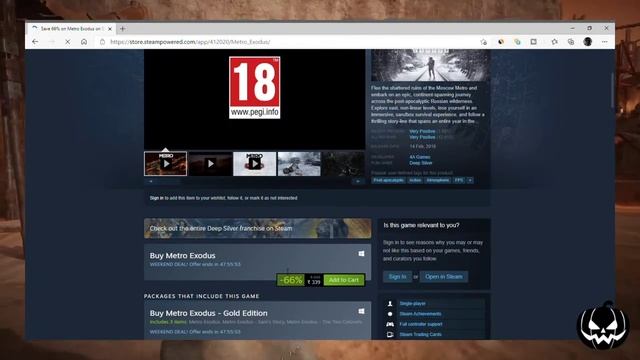640x360 pixels.
Task: Open Collections icon in browser toolbar
Action: 571,42
